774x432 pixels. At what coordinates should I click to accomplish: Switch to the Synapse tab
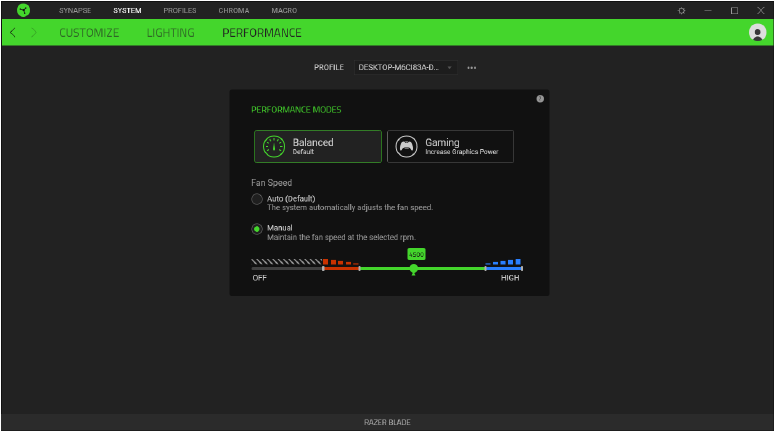pos(75,10)
